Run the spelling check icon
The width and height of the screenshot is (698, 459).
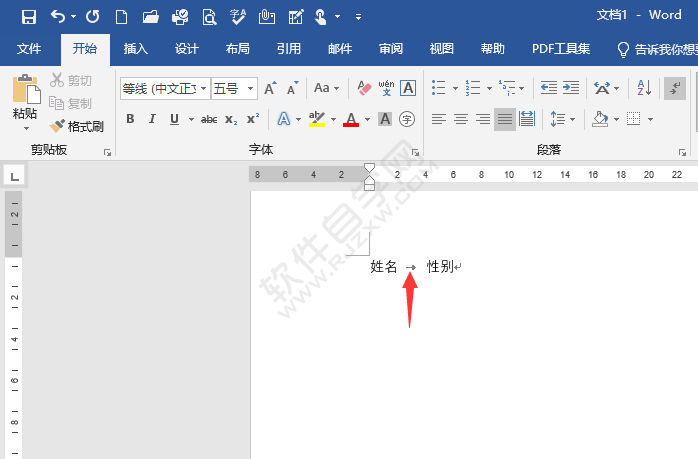238,17
